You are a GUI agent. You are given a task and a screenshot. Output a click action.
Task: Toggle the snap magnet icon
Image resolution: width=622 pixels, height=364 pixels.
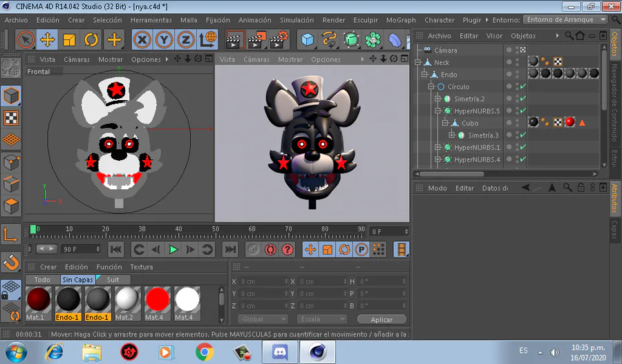pos(11,262)
